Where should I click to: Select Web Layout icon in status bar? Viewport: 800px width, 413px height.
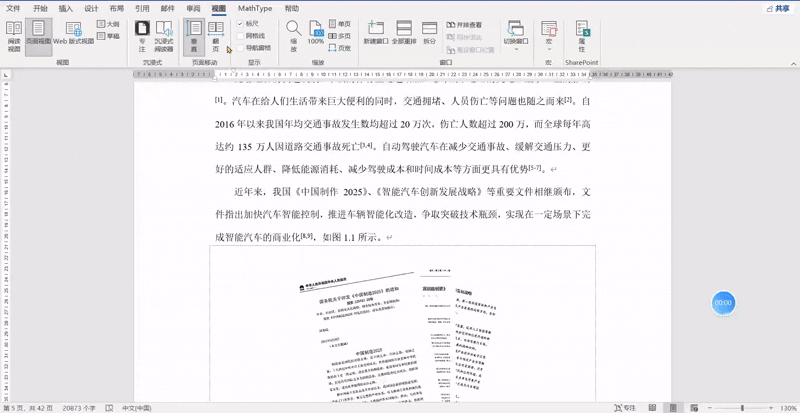(x=694, y=408)
